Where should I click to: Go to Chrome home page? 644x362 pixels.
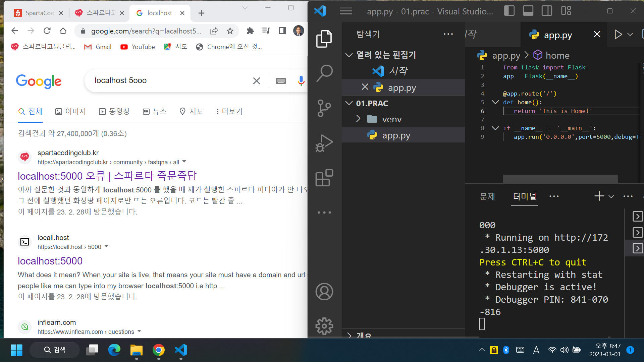(63, 31)
